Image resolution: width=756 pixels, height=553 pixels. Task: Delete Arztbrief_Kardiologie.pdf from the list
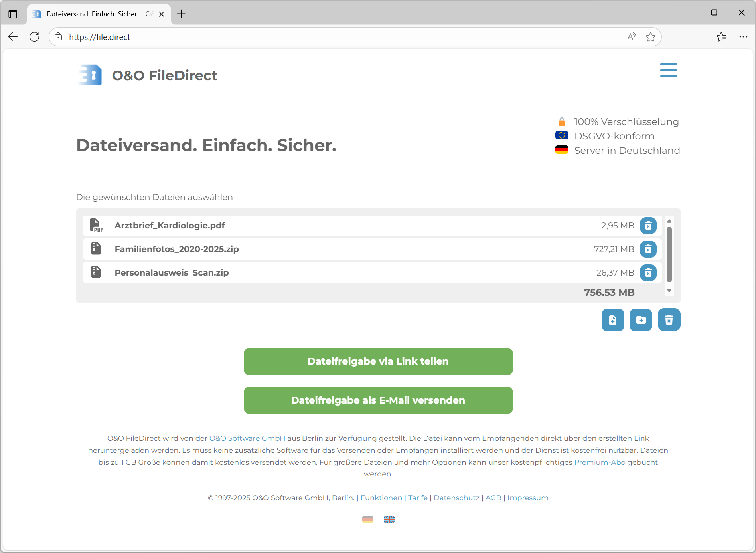(x=648, y=226)
